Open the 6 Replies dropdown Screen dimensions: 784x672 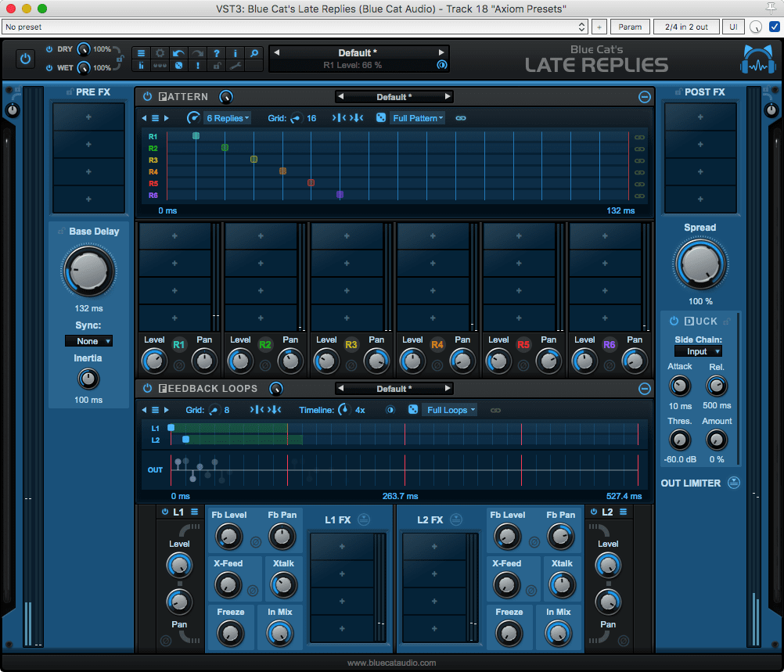tap(228, 118)
